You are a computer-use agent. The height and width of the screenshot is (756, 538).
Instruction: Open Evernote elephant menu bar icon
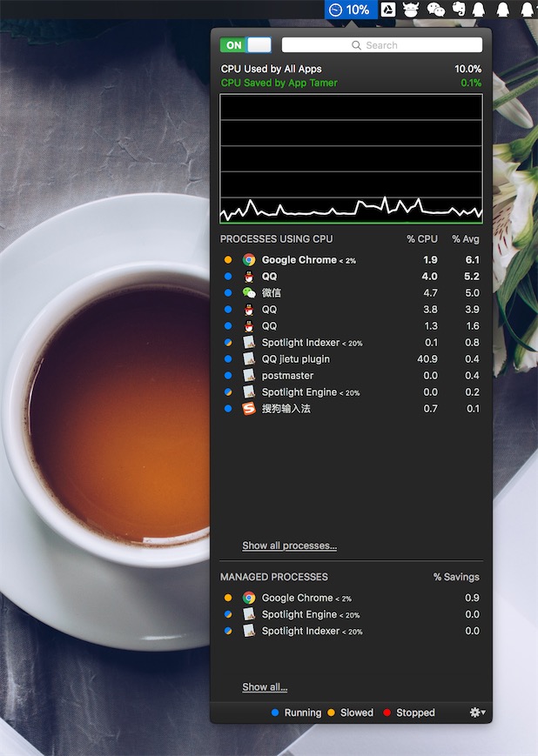(x=459, y=10)
